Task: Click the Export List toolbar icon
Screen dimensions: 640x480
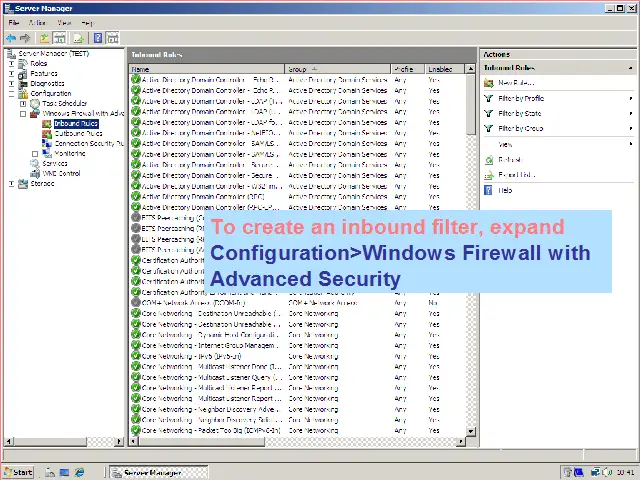Action: (x=78, y=38)
